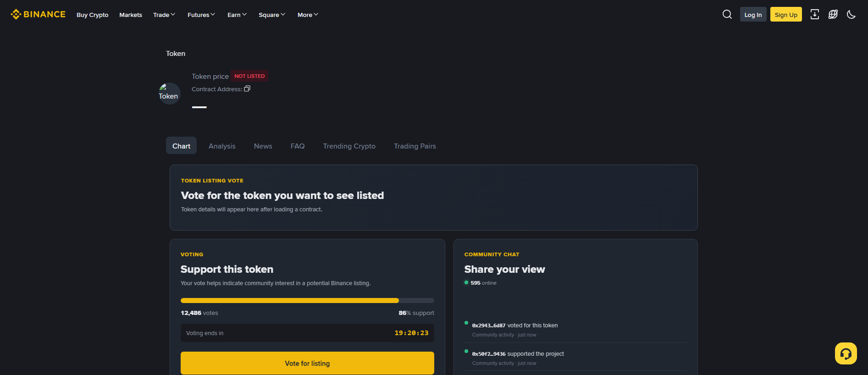This screenshot has height=375, width=868.
Task: Click address 0x2943...6d87 in chat
Action: coord(489,325)
